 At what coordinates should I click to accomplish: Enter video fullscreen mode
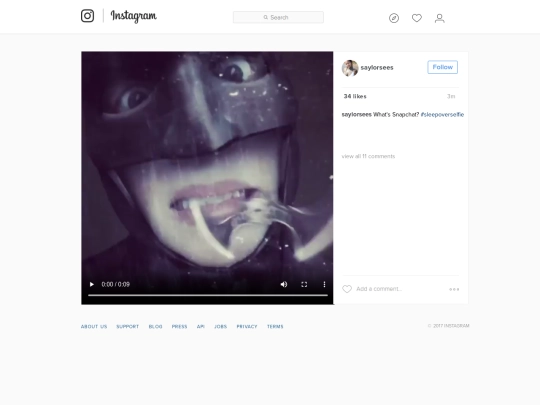304,284
